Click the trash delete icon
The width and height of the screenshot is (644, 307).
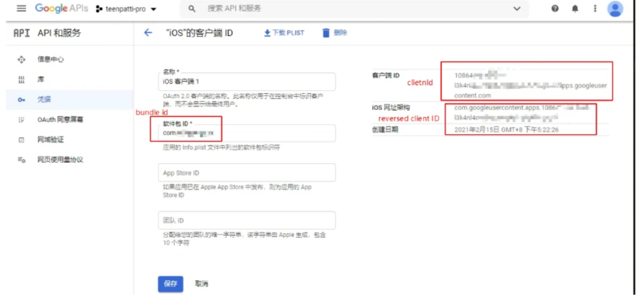click(326, 33)
